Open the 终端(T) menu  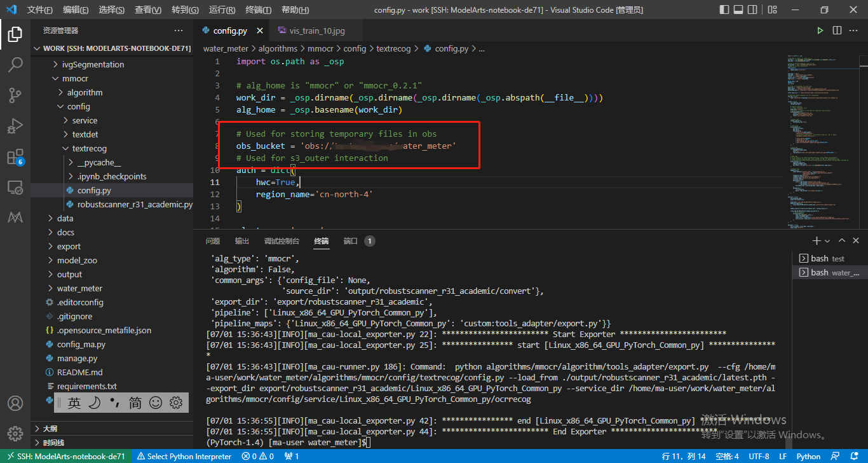(259, 10)
